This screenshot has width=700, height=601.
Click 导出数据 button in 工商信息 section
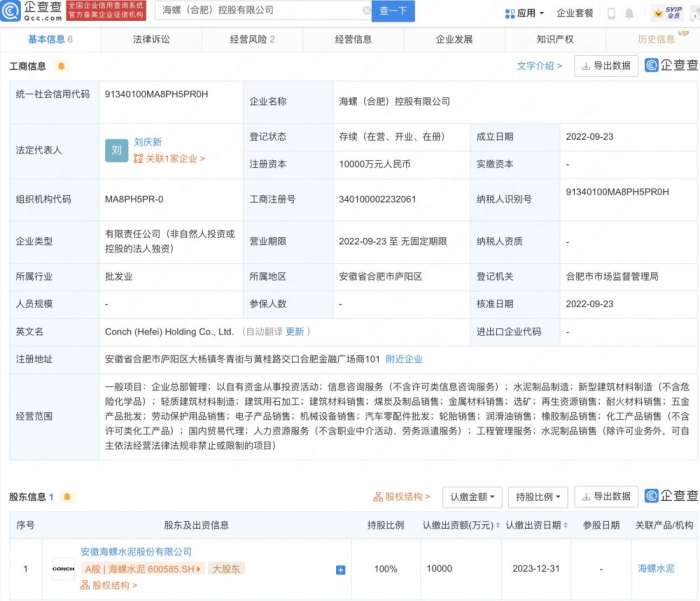point(606,66)
